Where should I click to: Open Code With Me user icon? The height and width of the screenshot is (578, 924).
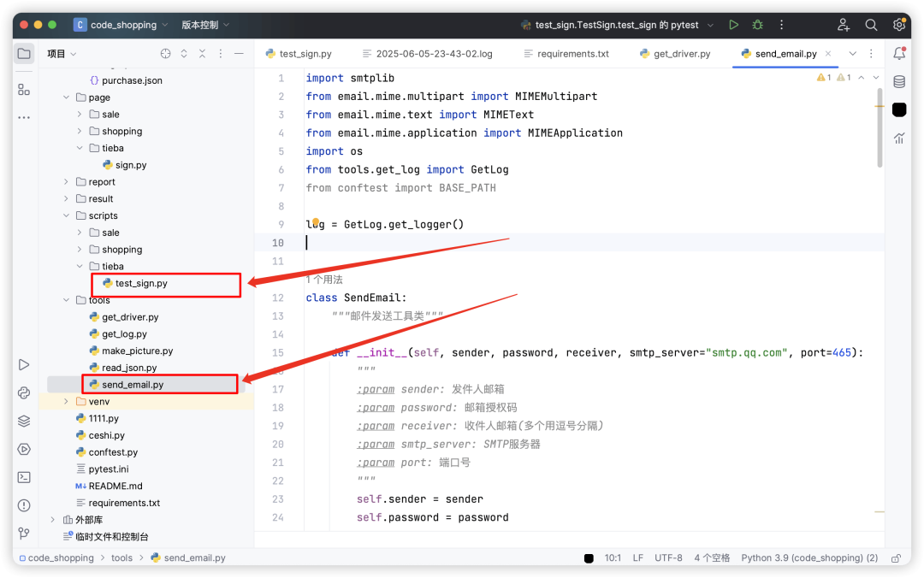coord(844,25)
